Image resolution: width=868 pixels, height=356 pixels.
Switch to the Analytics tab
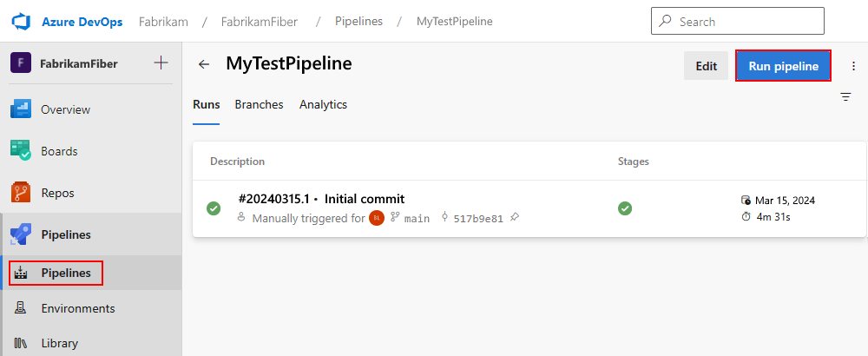coord(323,104)
